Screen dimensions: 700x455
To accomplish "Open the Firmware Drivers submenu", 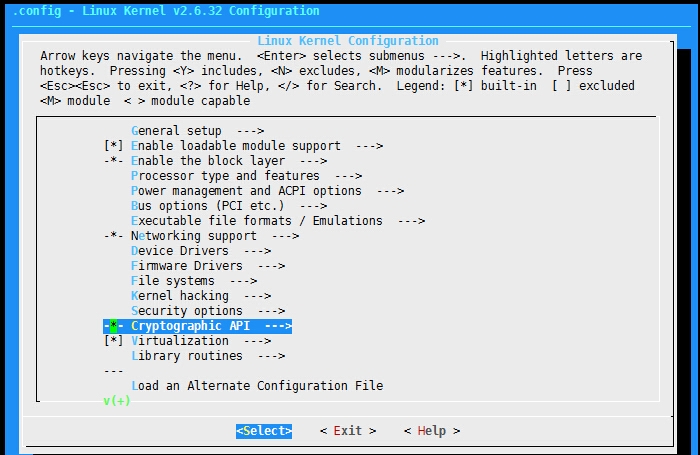I will pyautogui.click(x=208, y=266).
